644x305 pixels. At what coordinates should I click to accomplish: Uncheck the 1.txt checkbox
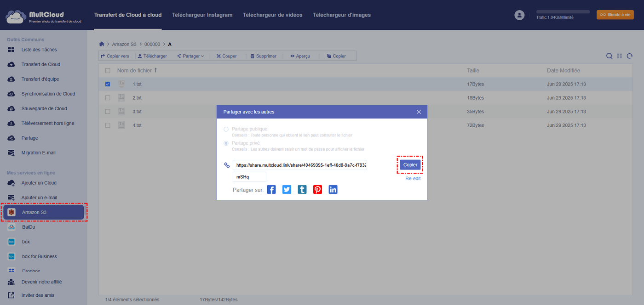tap(108, 84)
